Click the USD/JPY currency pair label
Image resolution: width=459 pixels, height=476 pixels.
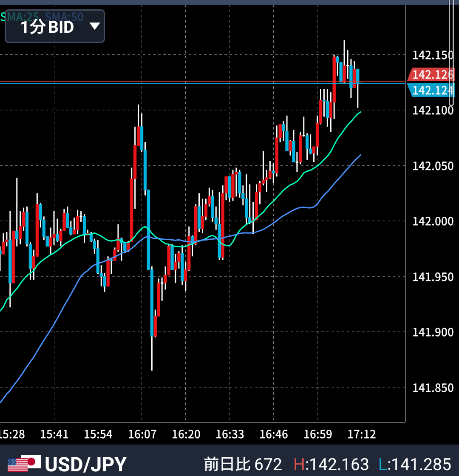[85, 464]
